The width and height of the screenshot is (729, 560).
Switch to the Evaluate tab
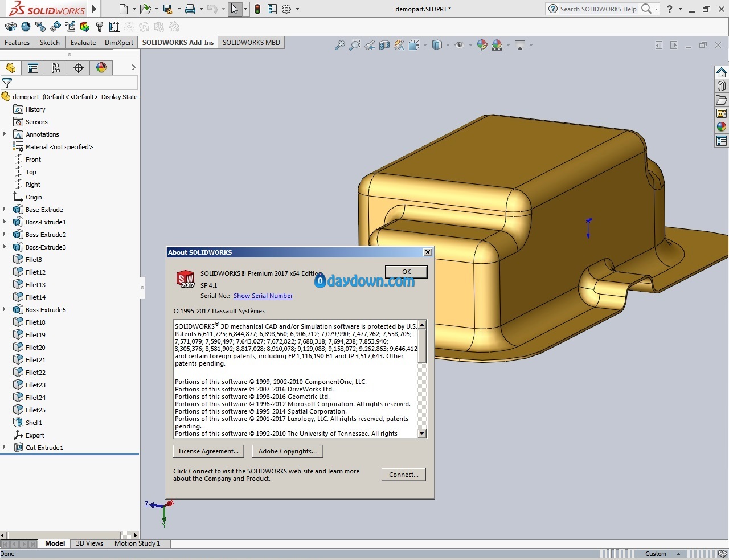(x=83, y=43)
